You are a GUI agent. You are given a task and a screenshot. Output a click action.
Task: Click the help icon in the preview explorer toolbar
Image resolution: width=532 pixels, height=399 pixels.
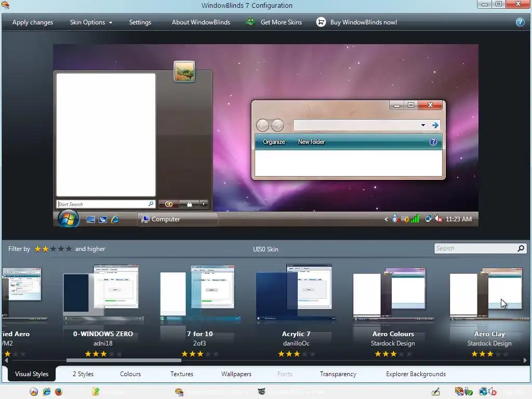coord(433,142)
